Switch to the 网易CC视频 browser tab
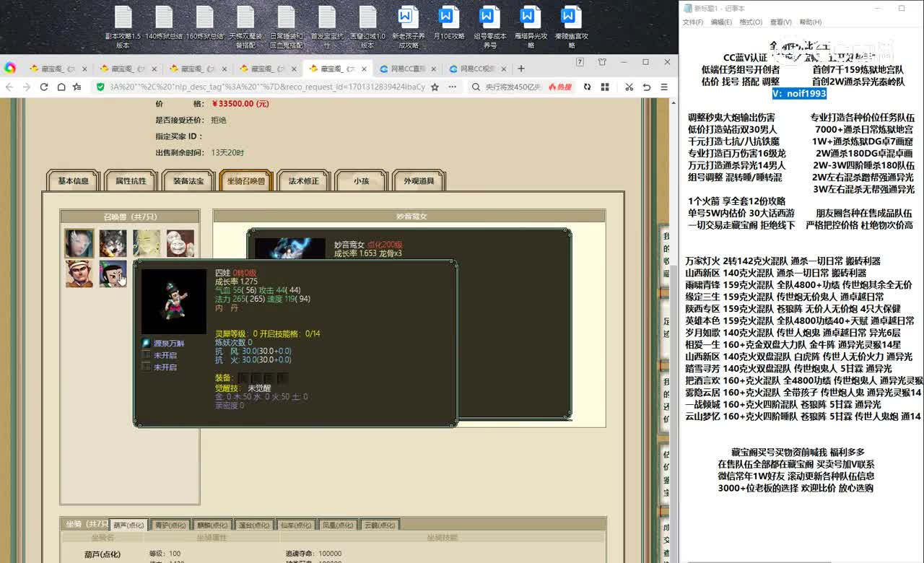Viewport: 924px width, 563px height. click(x=477, y=69)
